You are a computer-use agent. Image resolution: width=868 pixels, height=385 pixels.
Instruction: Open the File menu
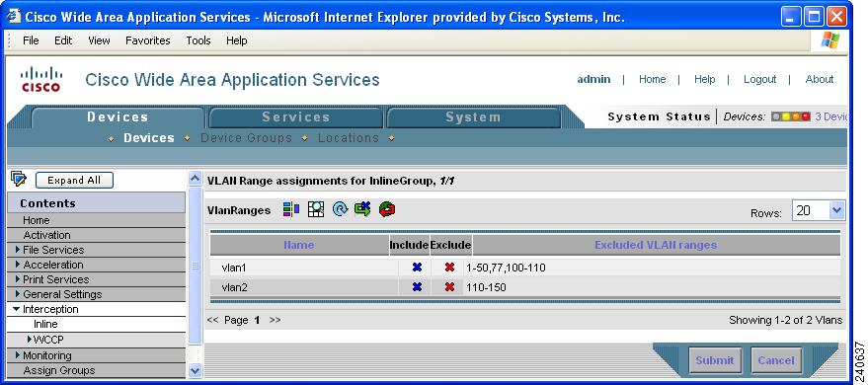point(31,40)
